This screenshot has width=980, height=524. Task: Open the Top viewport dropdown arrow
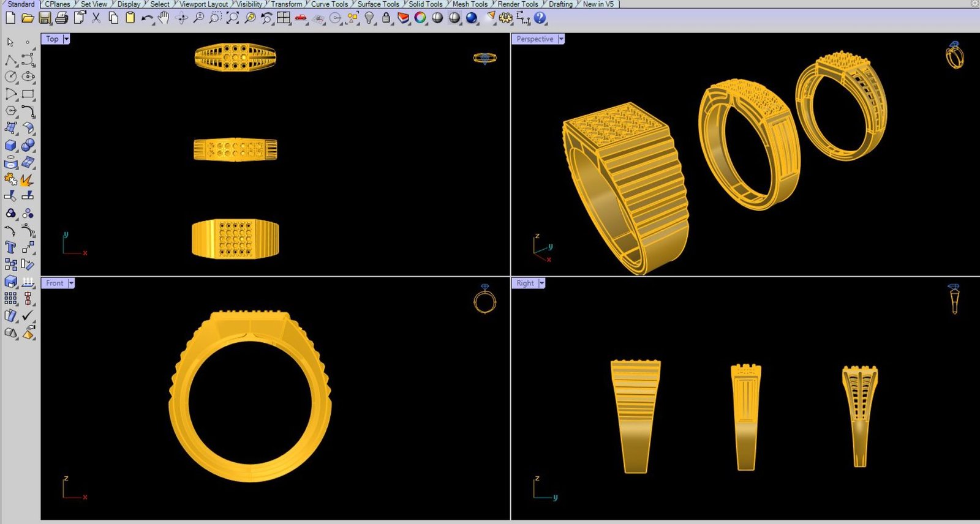[x=66, y=39]
